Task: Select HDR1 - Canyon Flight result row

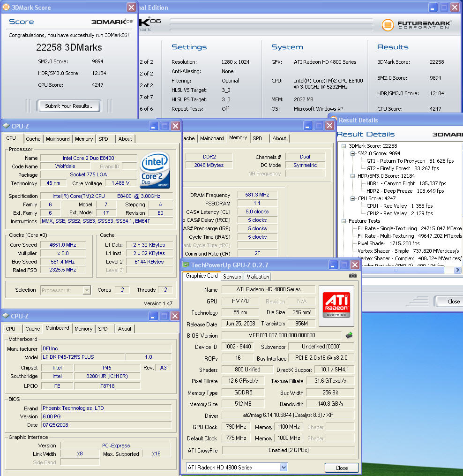Action: tap(406, 183)
